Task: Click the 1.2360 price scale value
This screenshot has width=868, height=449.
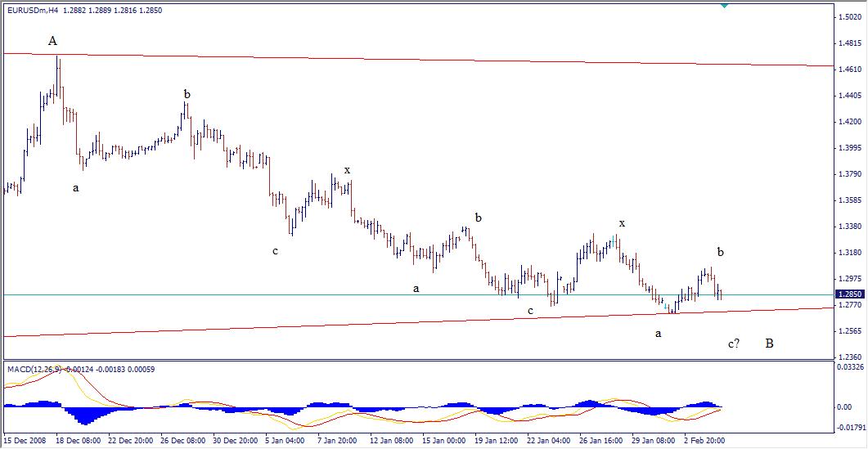Action: click(849, 357)
